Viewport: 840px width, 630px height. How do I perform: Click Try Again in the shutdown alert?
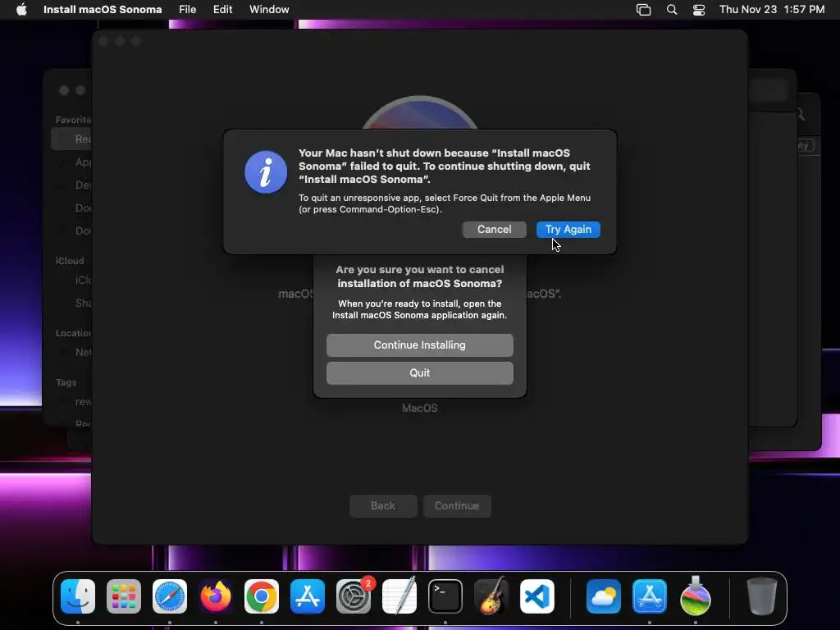(x=568, y=230)
